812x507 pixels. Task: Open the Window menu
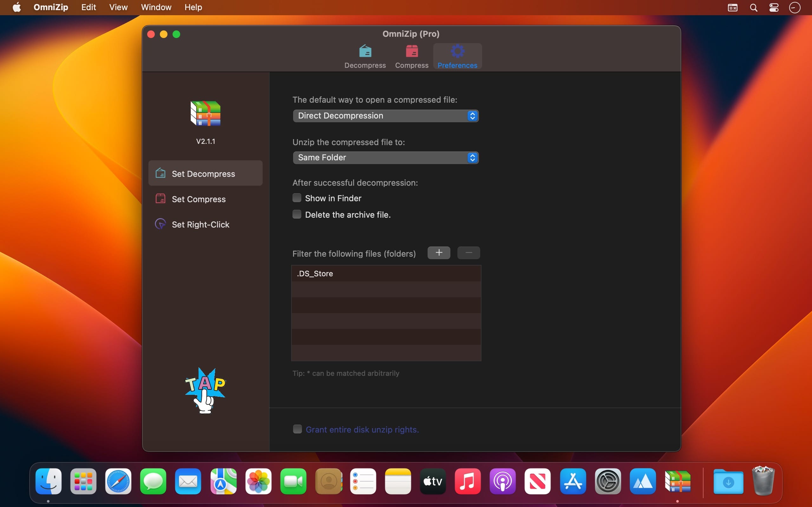tap(156, 7)
